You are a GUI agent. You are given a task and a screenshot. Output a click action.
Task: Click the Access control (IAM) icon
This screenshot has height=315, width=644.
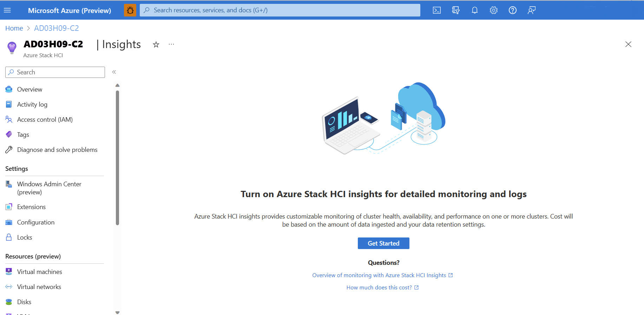point(9,119)
